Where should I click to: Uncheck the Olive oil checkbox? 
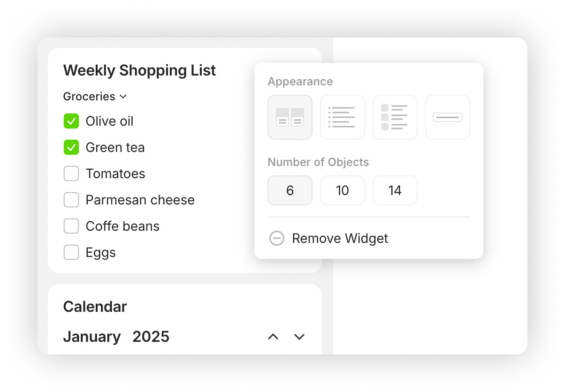point(71,121)
